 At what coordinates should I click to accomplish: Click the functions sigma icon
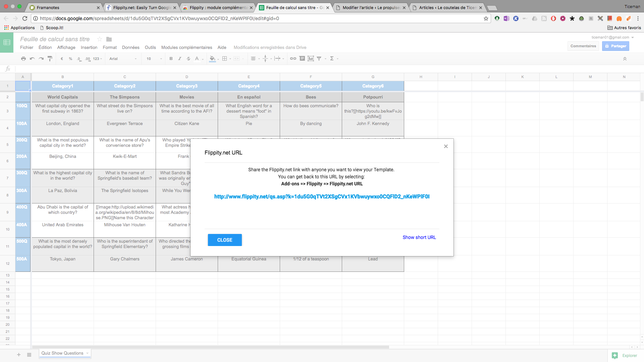point(332,59)
